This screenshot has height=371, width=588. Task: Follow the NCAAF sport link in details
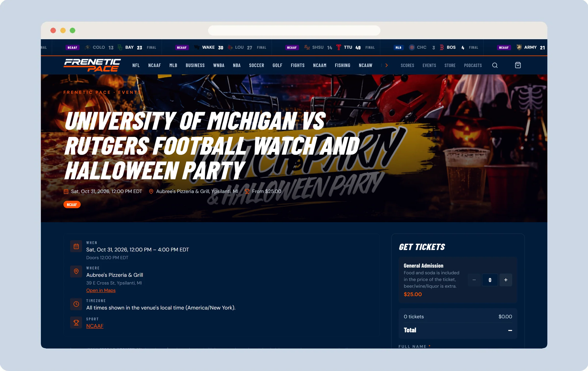[x=95, y=326]
